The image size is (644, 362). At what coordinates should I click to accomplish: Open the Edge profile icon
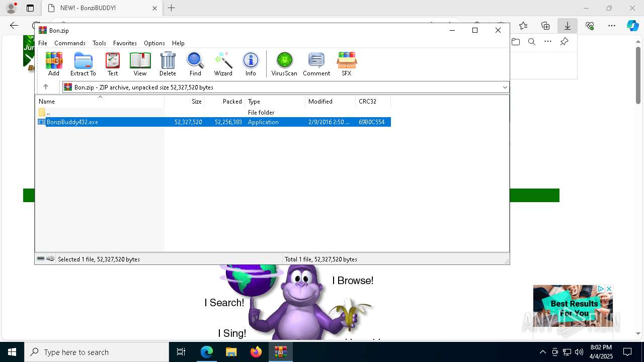(11, 8)
